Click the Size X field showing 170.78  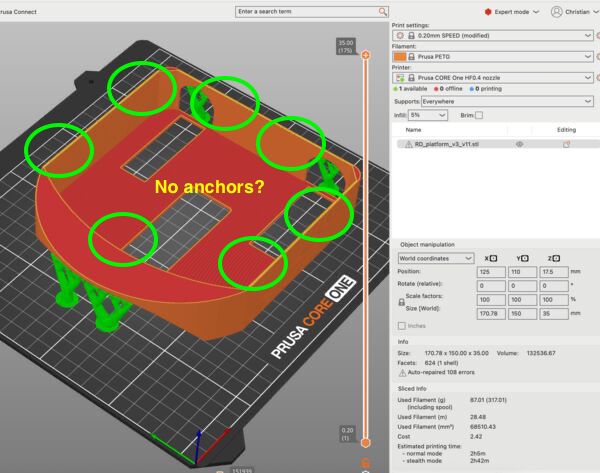click(491, 313)
